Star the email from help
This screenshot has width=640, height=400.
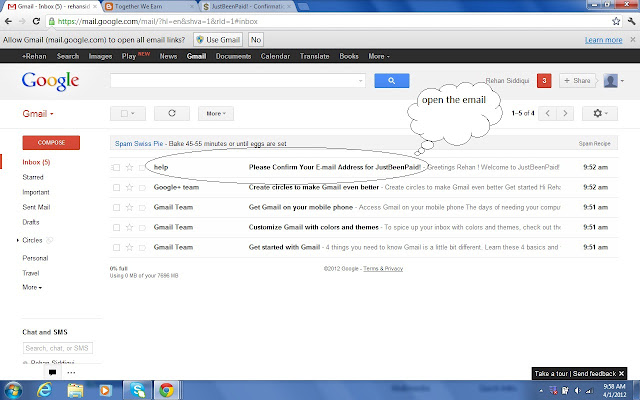129,167
